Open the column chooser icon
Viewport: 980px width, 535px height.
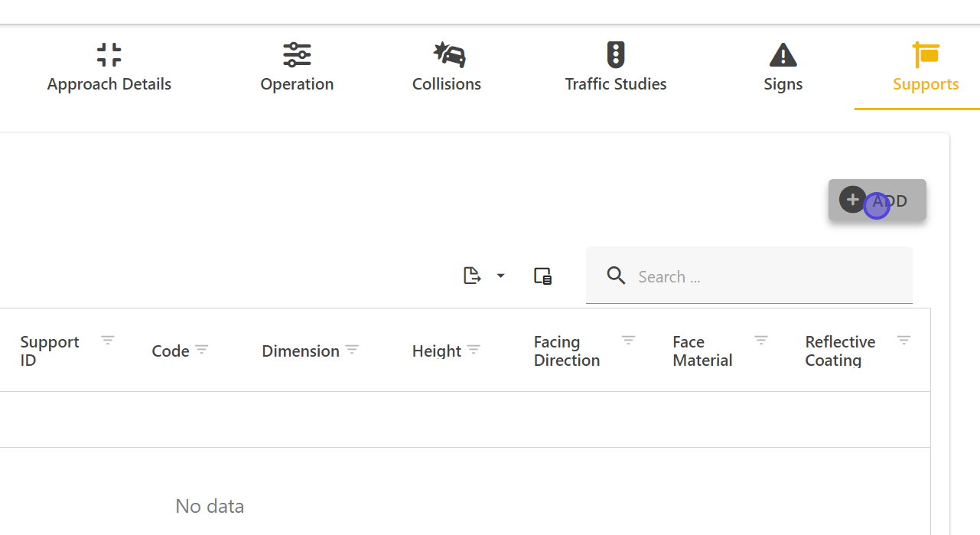(542, 276)
